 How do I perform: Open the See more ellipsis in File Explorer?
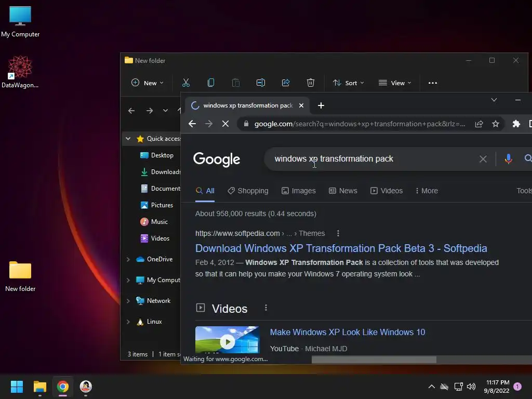tap(433, 83)
